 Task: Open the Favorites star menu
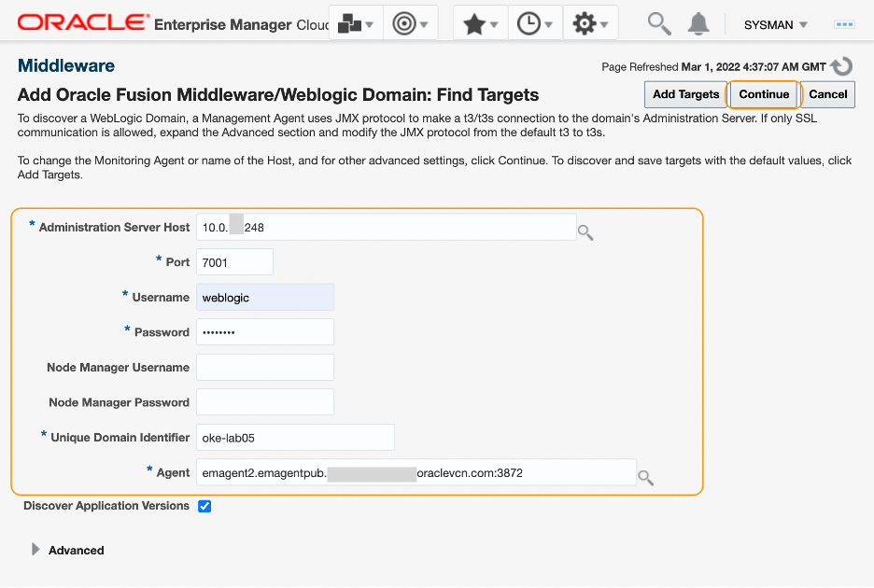tap(480, 23)
